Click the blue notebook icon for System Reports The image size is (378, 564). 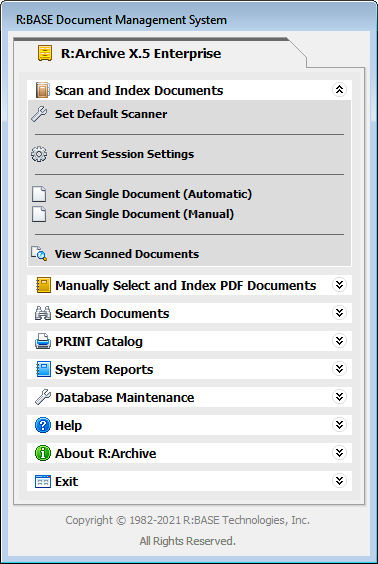(43, 369)
